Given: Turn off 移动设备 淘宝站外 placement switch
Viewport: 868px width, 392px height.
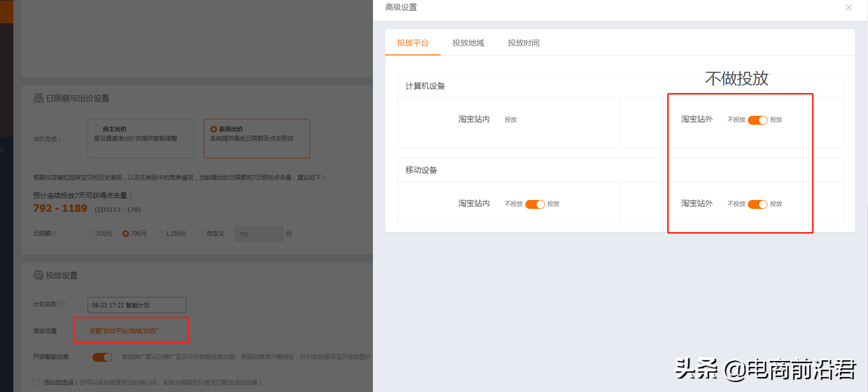Looking at the screenshot, I should 757,204.
